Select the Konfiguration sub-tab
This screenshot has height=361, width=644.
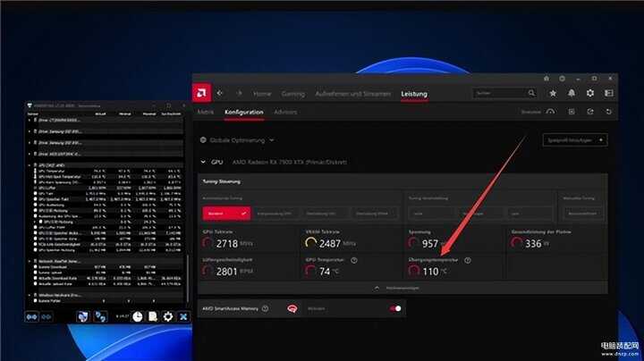[244, 112]
